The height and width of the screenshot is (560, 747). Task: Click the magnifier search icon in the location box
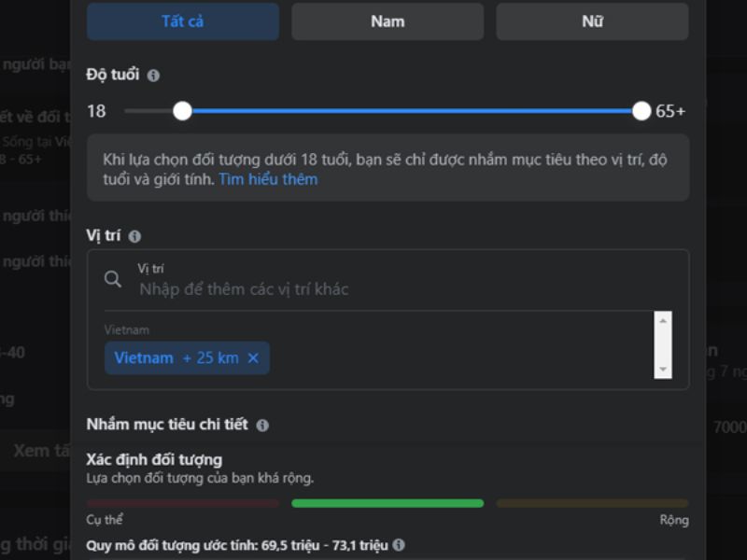pyautogui.click(x=113, y=279)
